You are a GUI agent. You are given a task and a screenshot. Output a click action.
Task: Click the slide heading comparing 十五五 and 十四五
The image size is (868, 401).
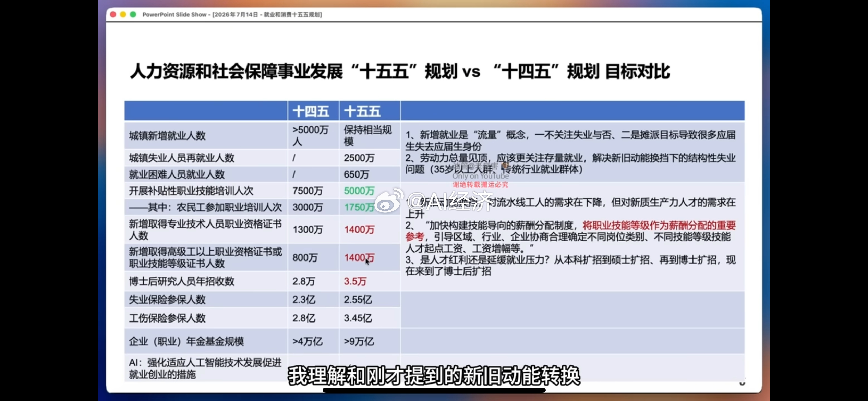click(x=400, y=72)
